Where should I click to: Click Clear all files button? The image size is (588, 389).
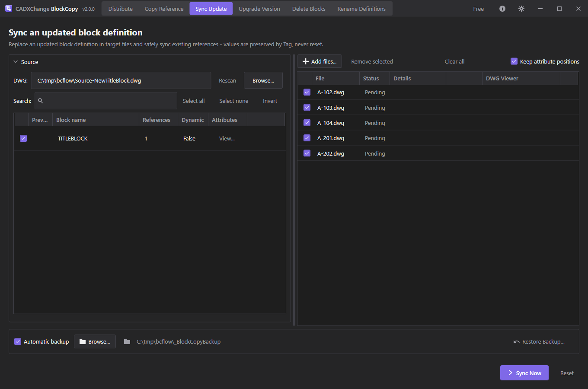[454, 61]
